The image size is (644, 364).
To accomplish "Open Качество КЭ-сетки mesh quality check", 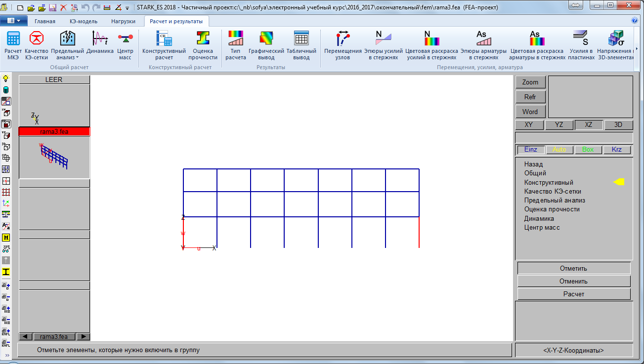I will coord(37,45).
